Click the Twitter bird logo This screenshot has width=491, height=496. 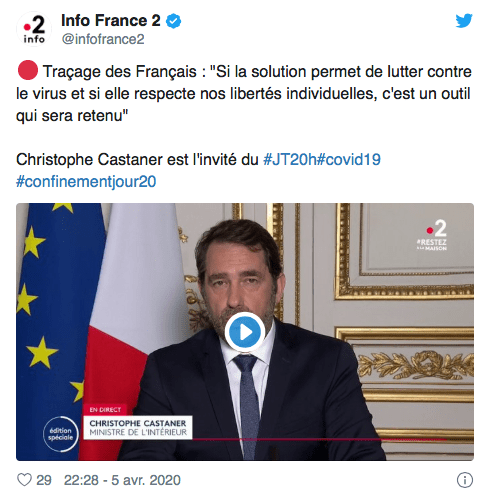(x=464, y=21)
